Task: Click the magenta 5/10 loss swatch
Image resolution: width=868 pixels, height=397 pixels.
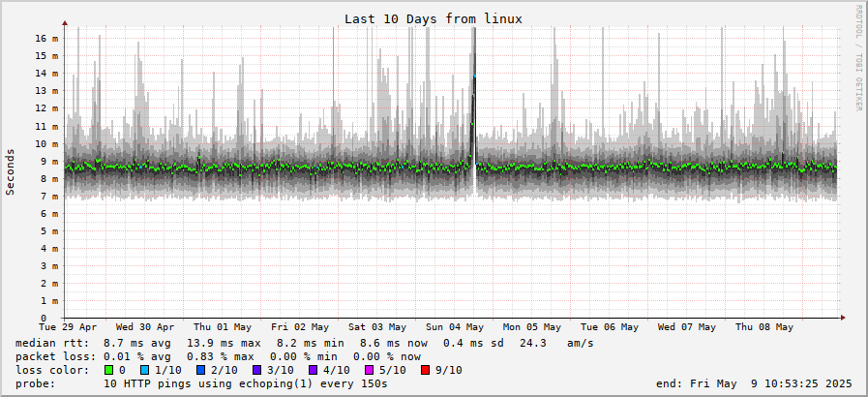Action: [369, 370]
